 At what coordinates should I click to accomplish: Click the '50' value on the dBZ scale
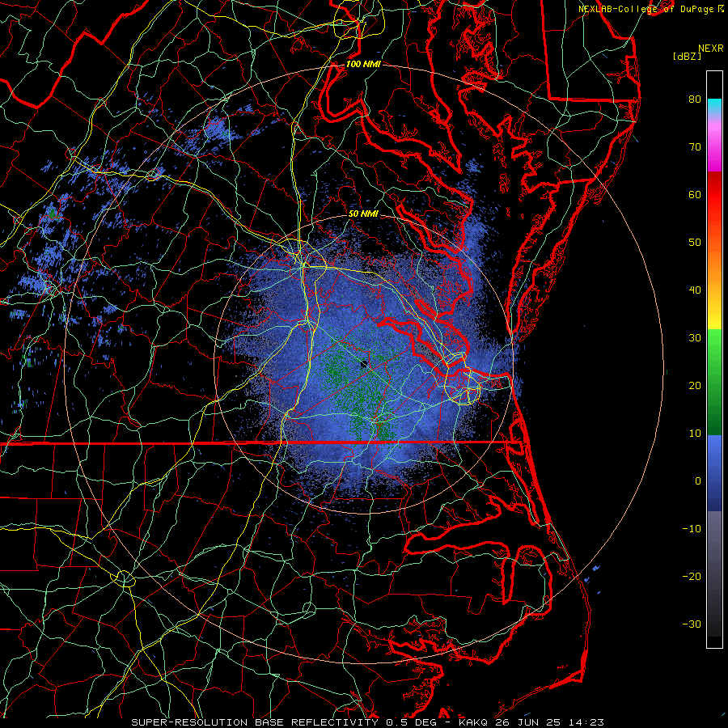(695, 243)
